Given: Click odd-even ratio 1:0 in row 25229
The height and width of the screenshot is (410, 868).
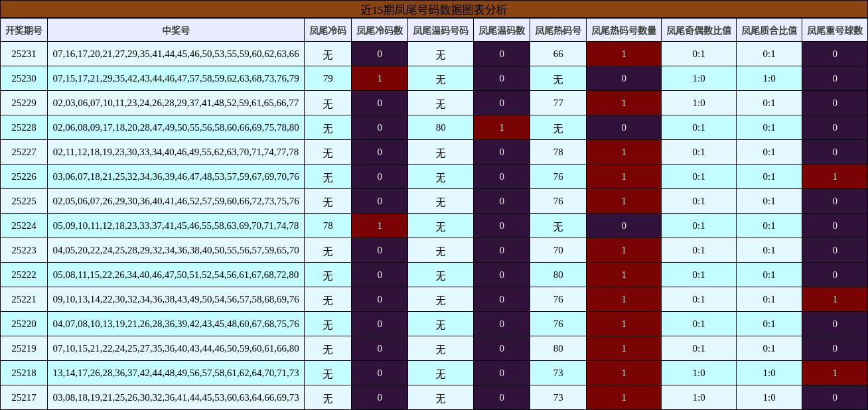Looking at the screenshot, I should (x=699, y=103).
